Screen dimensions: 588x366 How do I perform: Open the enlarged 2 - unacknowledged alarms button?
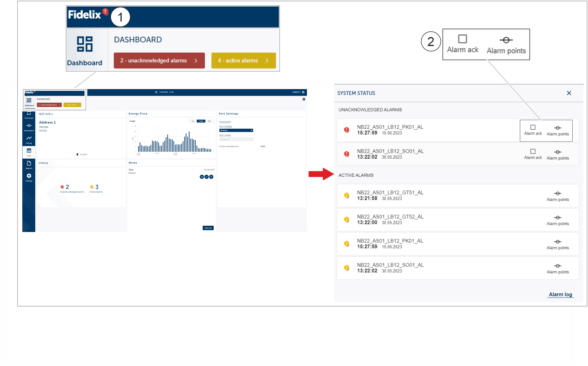tap(159, 60)
